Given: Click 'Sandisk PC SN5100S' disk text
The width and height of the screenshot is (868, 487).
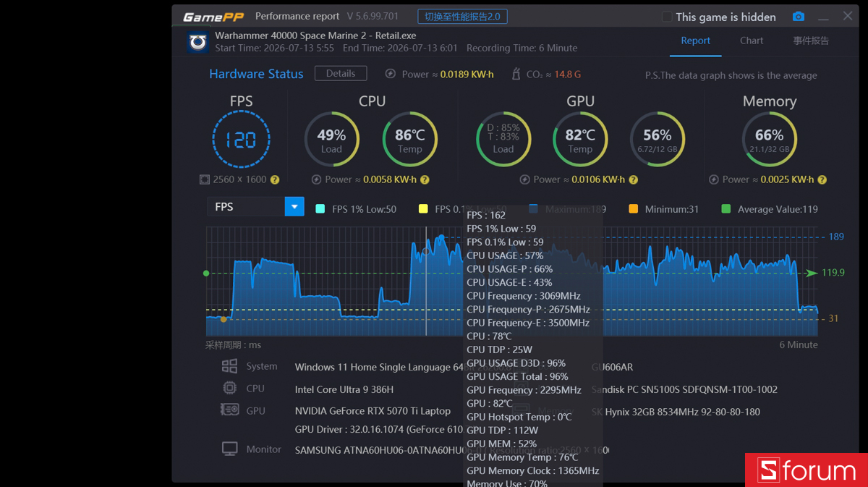Looking at the screenshot, I should click(684, 389).
